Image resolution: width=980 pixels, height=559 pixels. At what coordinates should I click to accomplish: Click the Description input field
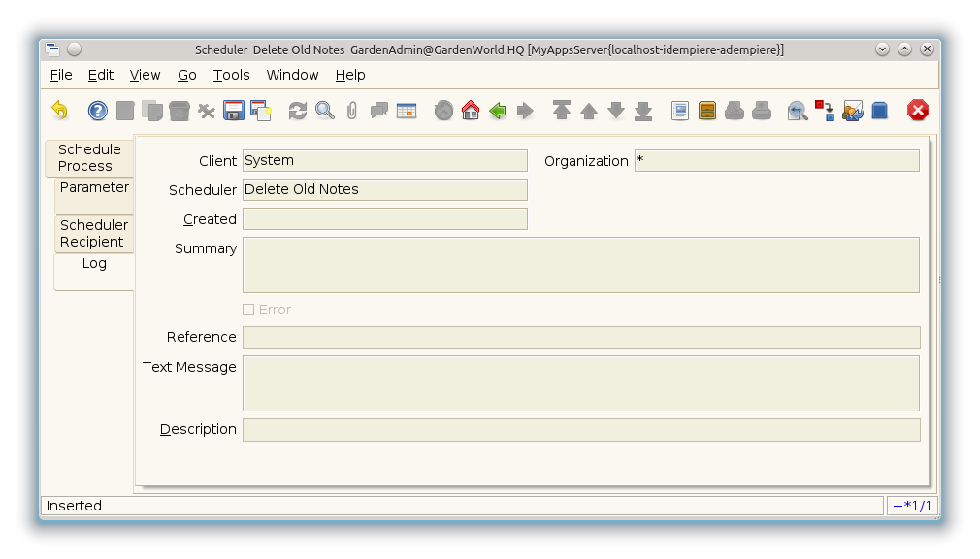pos(580,430)
